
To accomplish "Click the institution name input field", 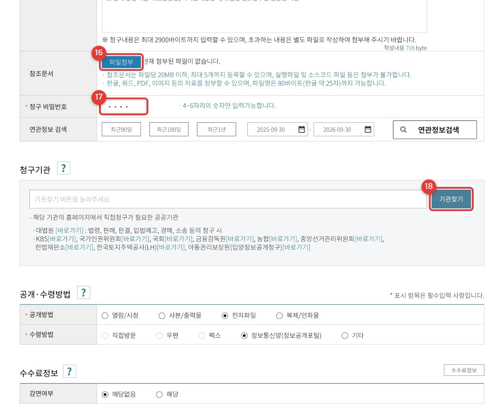I will pos(228,199).
